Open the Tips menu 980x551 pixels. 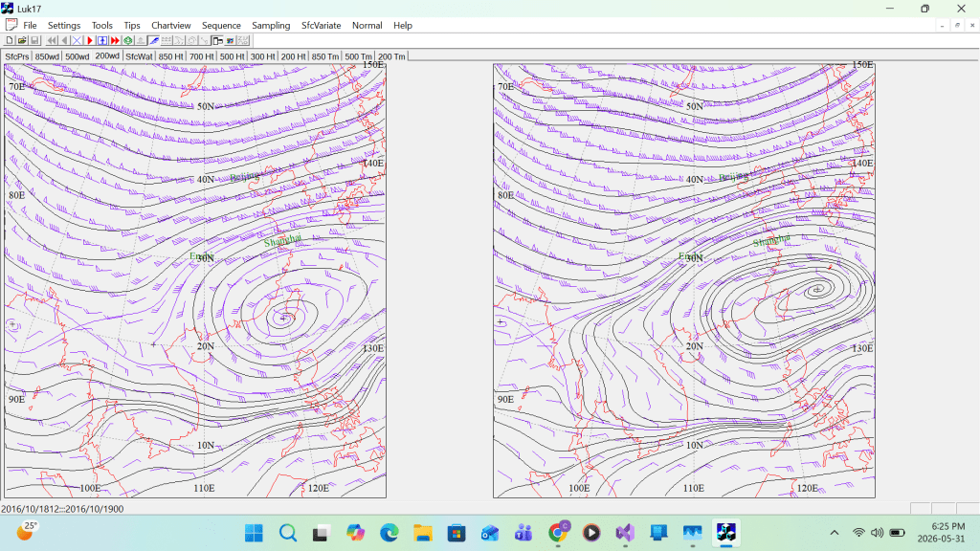[x=132, y=26]
